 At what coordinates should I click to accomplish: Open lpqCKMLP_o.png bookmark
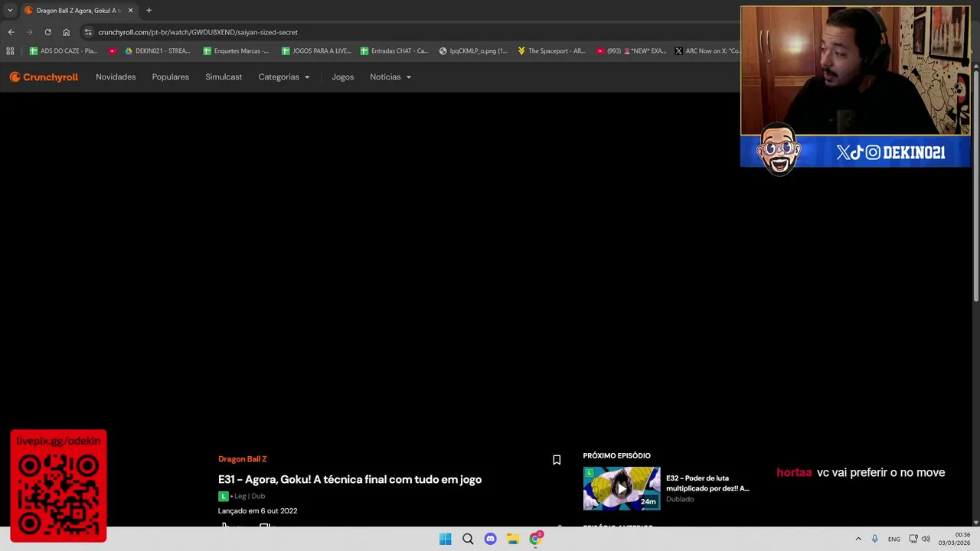pyautogui.click(x=472, y=51)
